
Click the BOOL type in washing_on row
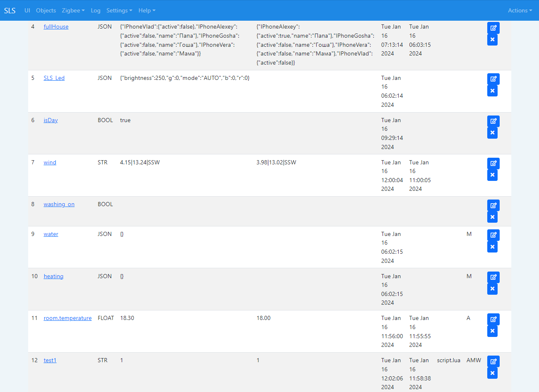pos(105,204)
